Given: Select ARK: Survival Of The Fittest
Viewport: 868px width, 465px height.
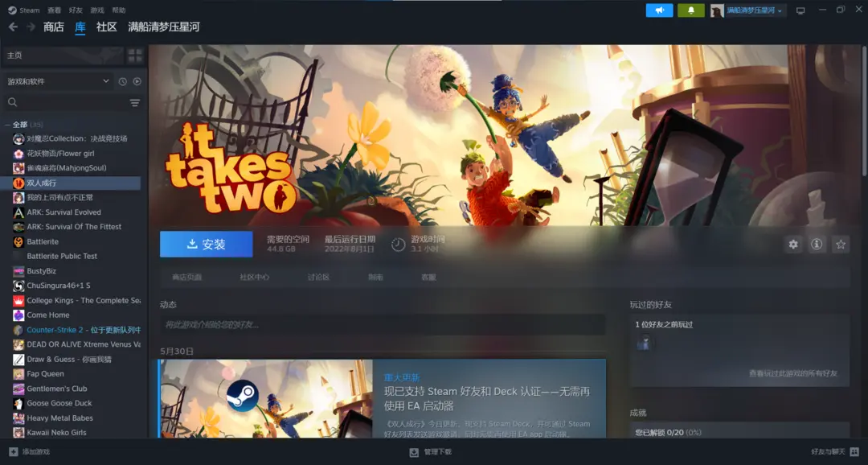Looking at the screenshot, I should pos(74,227).
